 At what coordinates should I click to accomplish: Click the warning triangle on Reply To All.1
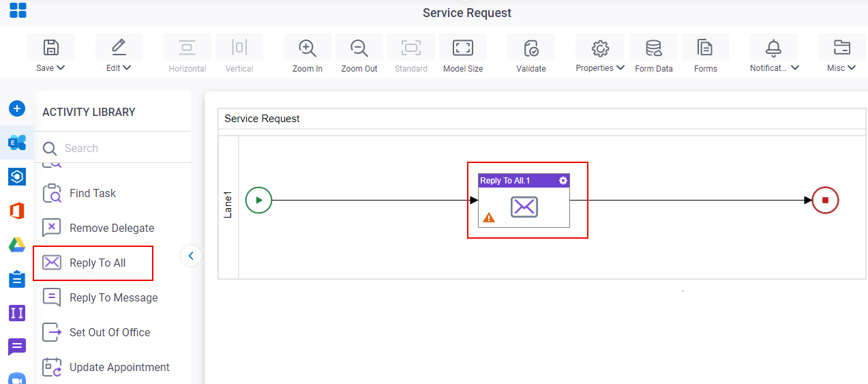(489, 218)
